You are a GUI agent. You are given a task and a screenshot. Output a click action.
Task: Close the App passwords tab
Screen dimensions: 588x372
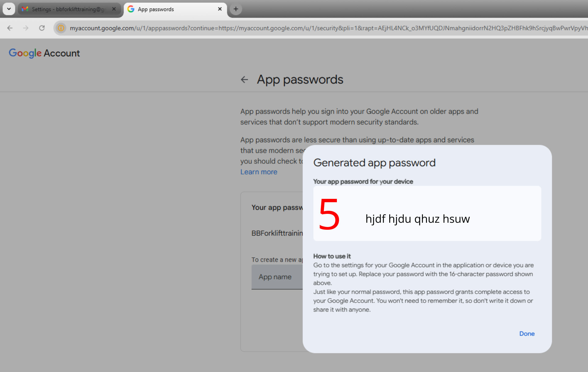coord(220,9)
